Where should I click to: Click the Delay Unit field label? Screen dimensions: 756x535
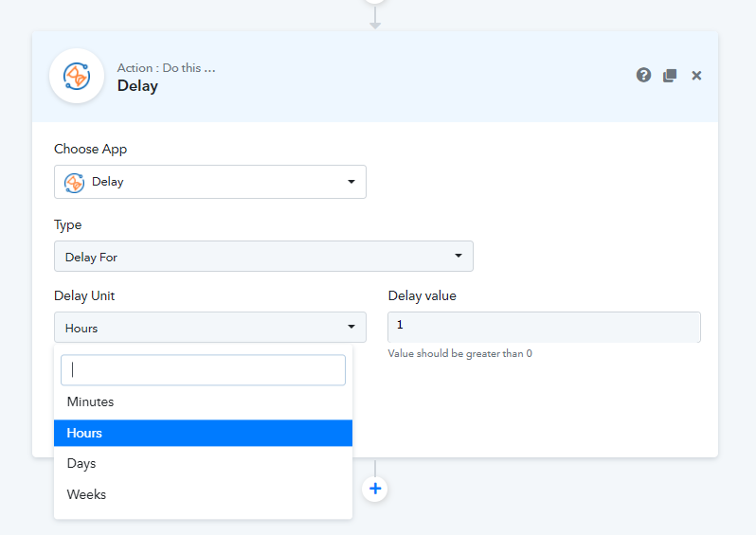pos(84,295)
